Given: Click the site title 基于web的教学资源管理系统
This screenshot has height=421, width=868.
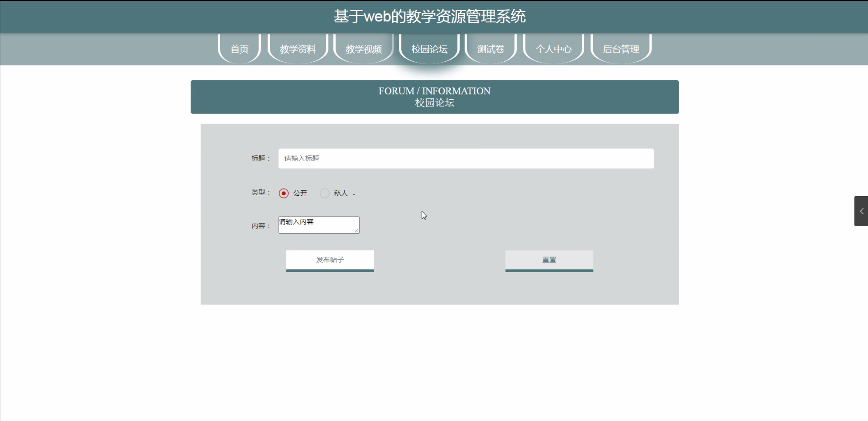Looking at the screenshot, I should [430, 16].
